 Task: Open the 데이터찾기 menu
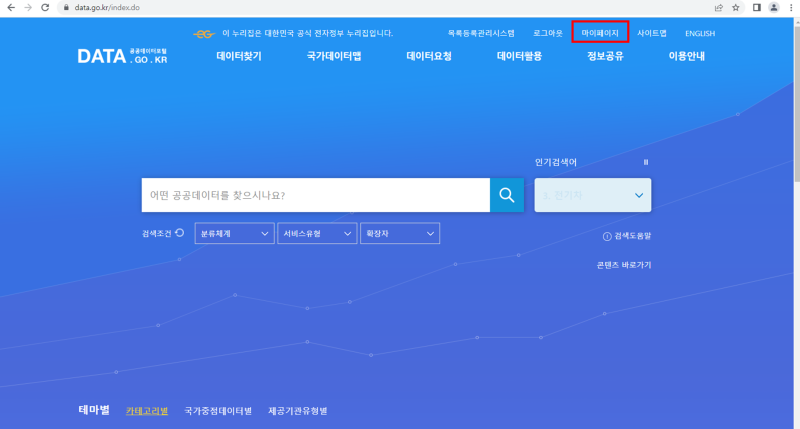(x=239, y=56)
